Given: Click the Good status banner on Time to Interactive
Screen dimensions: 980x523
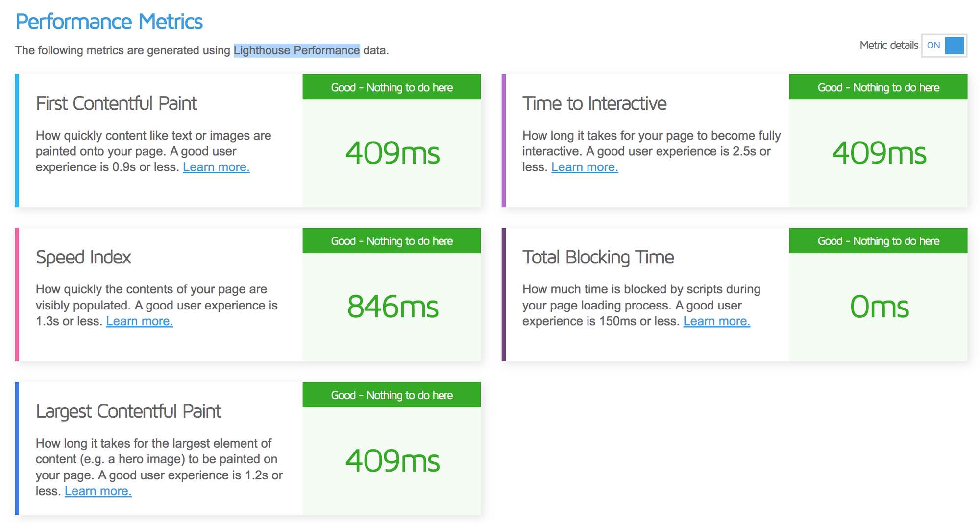Looking at the screenshot, I should 878,87.
